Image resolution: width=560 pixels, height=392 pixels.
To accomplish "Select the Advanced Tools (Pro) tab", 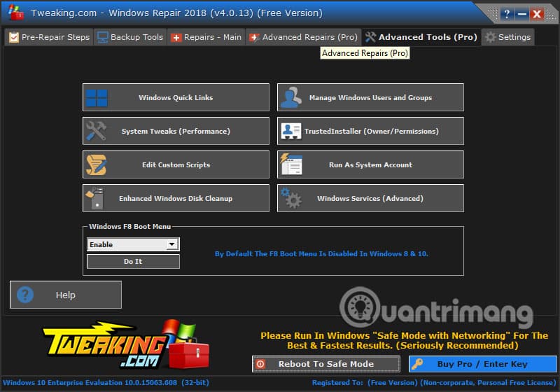I will click(x=421, y=37).
